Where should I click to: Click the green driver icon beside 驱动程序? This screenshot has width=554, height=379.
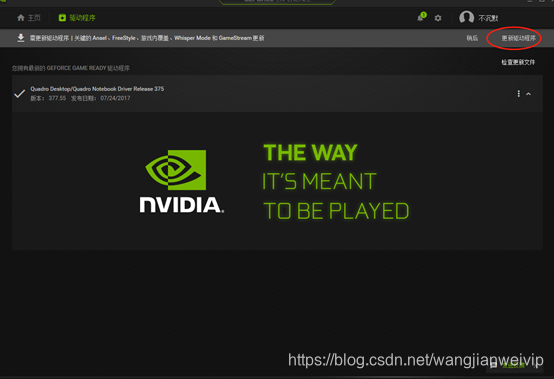[62, 18]
